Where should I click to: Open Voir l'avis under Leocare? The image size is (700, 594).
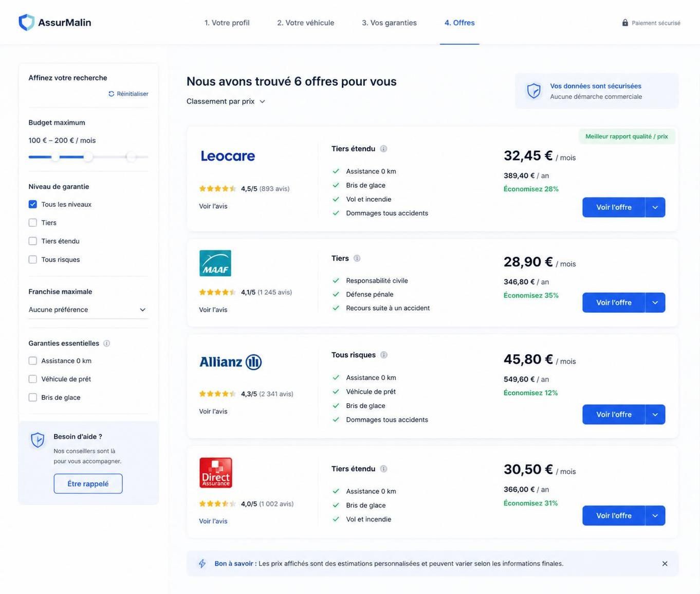pos(213,206)
